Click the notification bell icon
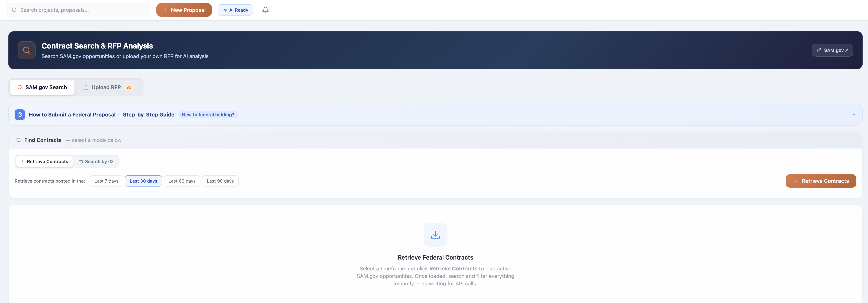 click(265, 10)
